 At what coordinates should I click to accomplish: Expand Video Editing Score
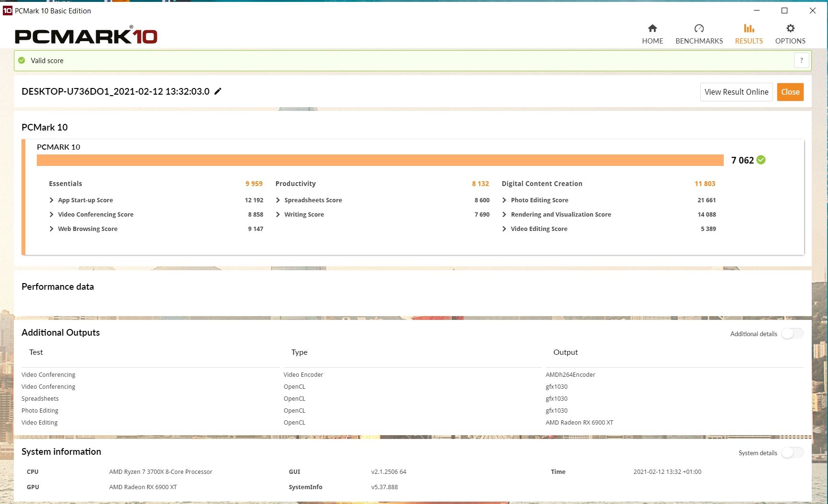point(504,229)
